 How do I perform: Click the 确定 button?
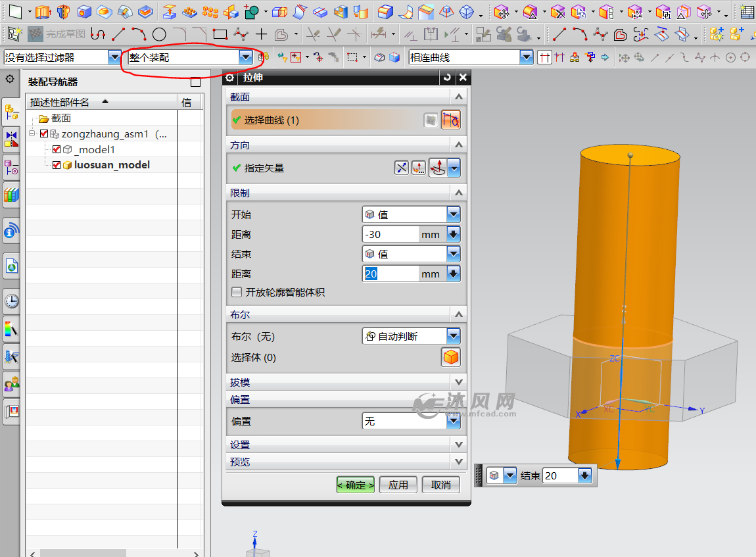pos(356,485)
